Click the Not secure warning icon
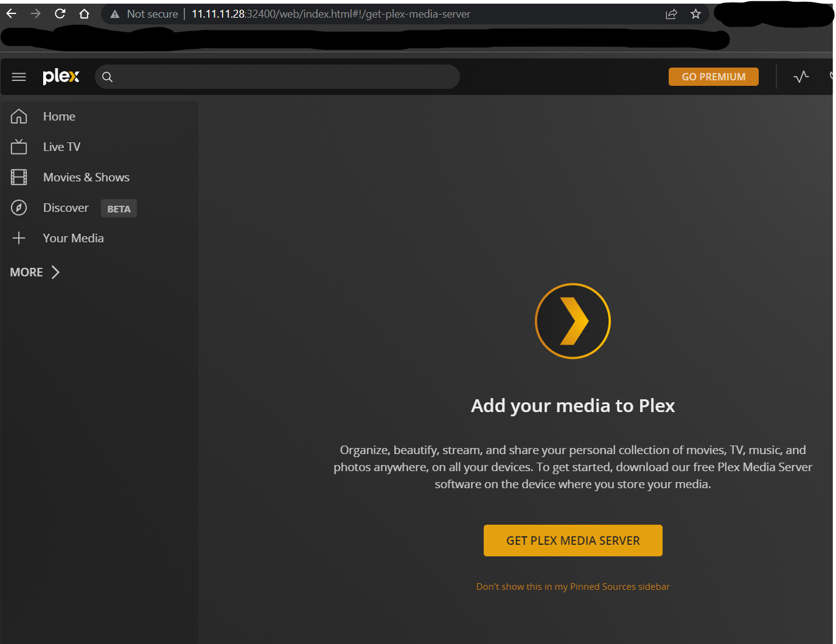 [x=114, y=14]
